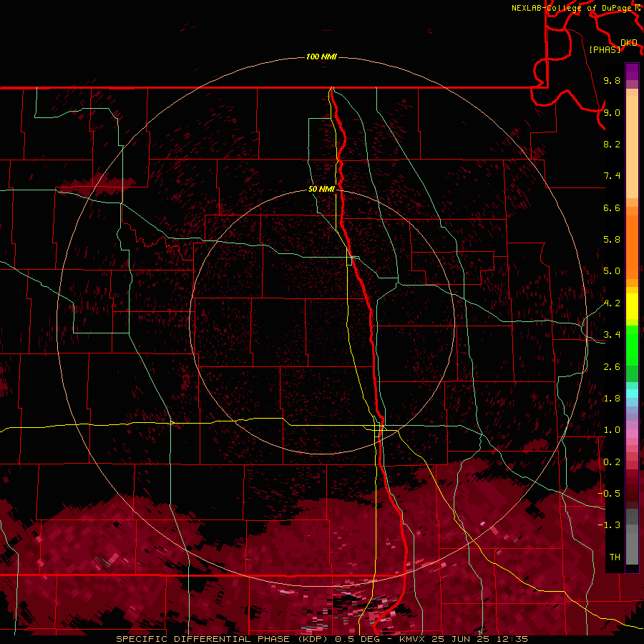Click the 0.2 scale value

click(612, 462)
